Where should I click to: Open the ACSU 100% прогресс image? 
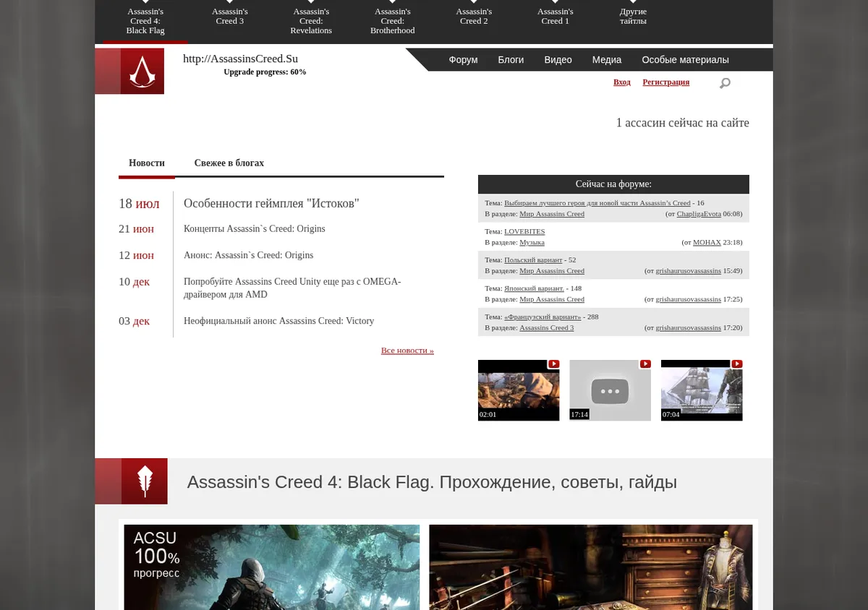272,567
